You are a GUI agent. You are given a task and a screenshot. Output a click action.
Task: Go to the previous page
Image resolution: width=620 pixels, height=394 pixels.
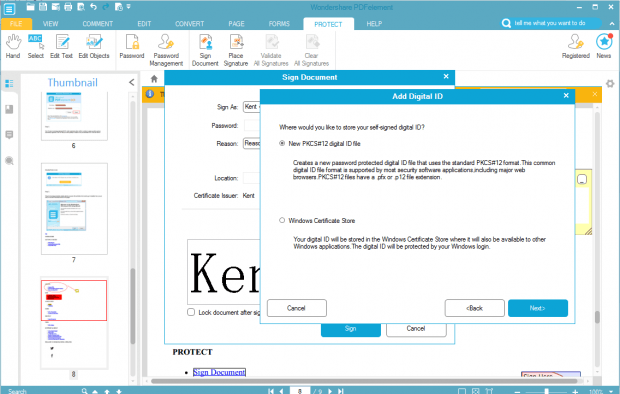[x=282, y=391]
